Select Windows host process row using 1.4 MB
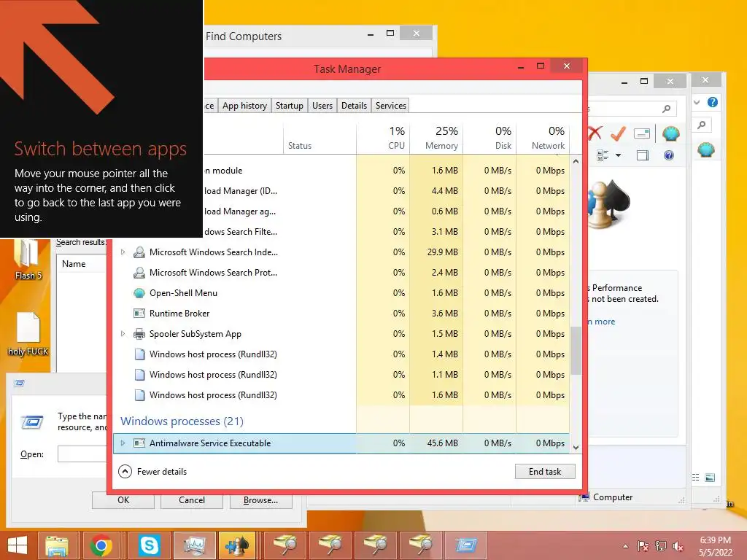 point(341,354)
